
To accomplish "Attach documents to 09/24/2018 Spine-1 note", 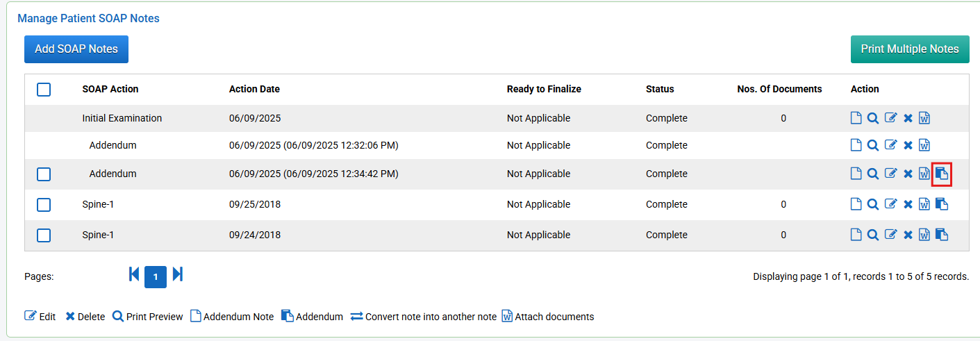I will point(924,235).
